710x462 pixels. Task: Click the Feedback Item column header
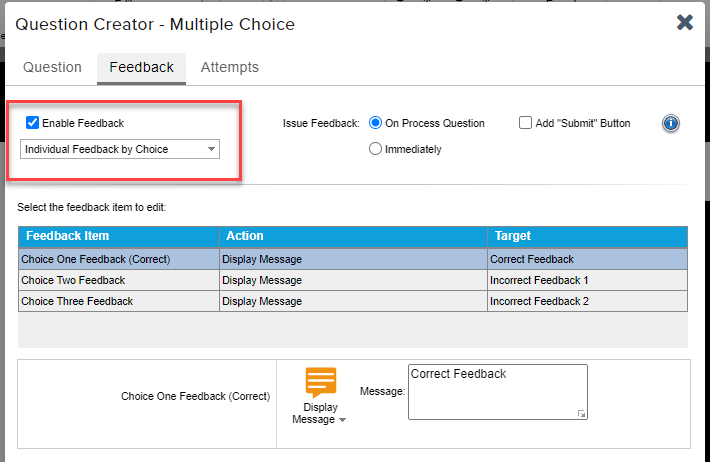tap(119, 236)
